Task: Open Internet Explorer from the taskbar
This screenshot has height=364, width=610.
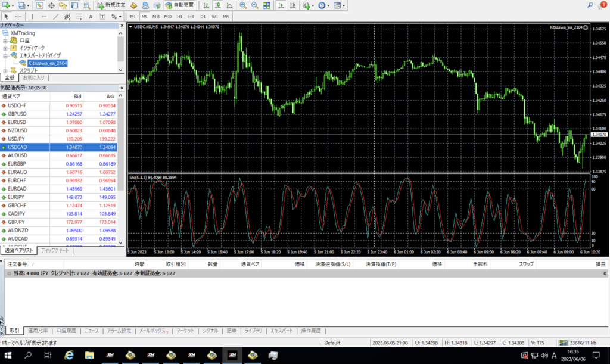Action: pos(69,356)
